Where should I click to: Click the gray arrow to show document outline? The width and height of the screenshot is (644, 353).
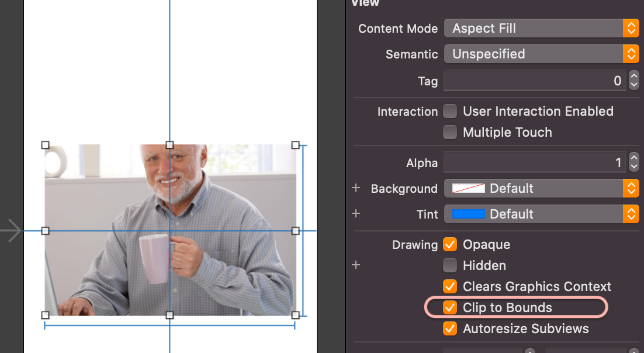pos(12,230)
